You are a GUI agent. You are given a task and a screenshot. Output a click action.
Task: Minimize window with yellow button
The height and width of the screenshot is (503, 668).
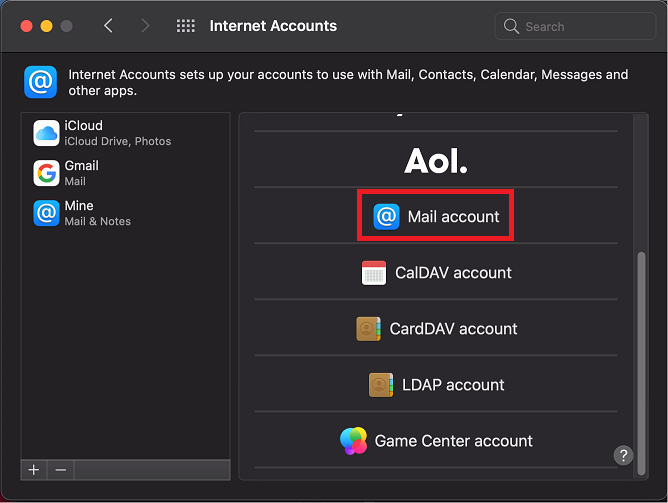point(46,26)
